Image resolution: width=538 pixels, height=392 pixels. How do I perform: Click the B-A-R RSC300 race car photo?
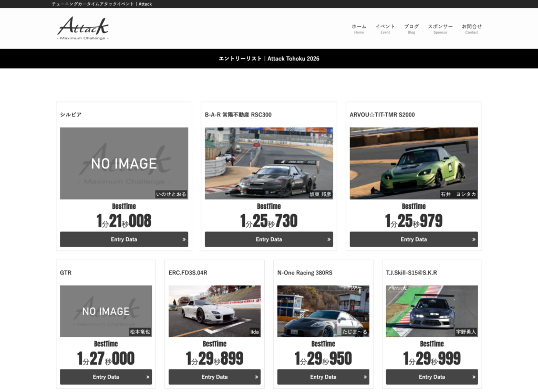[269, 163]
